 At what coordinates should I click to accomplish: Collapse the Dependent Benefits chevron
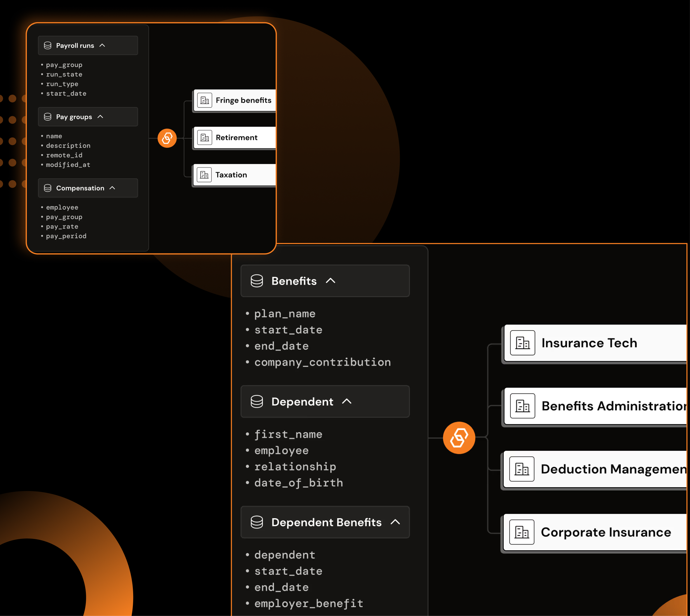click(x=395, y=522)
